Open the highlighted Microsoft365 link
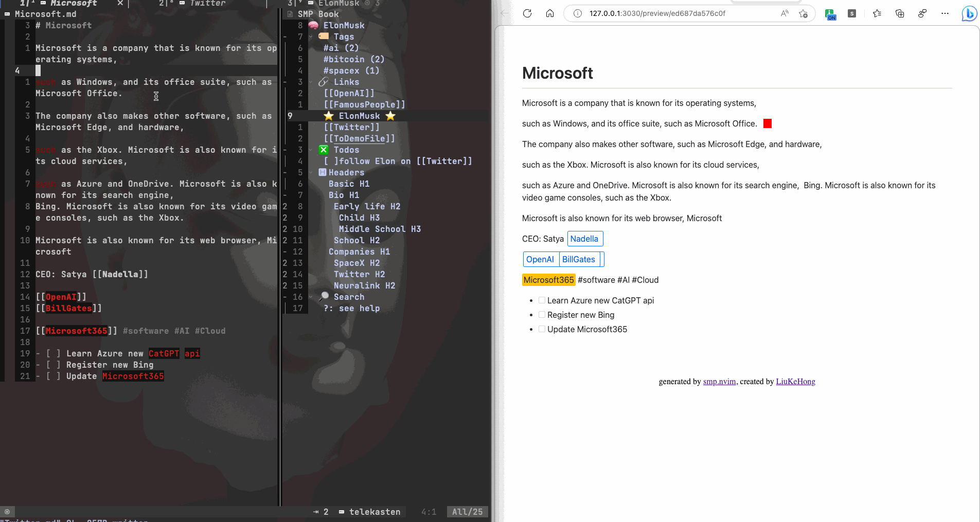980x522 pixels. [x=548, y=280]
